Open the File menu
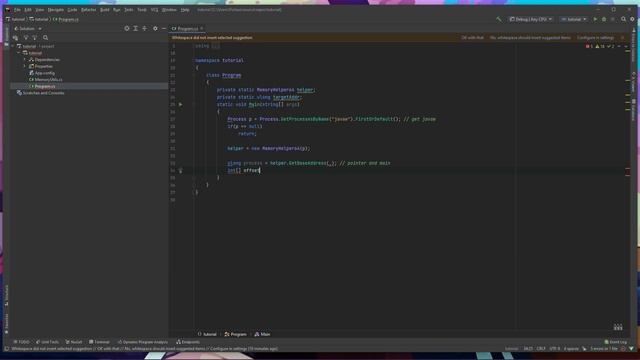640x360 pixels. pyautogui.click(x=17, y=9)
